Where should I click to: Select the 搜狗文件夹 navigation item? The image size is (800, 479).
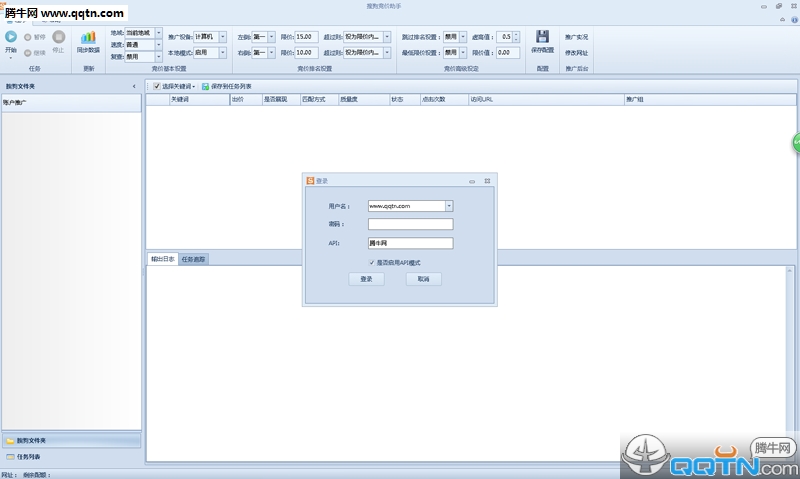(71, 441)
